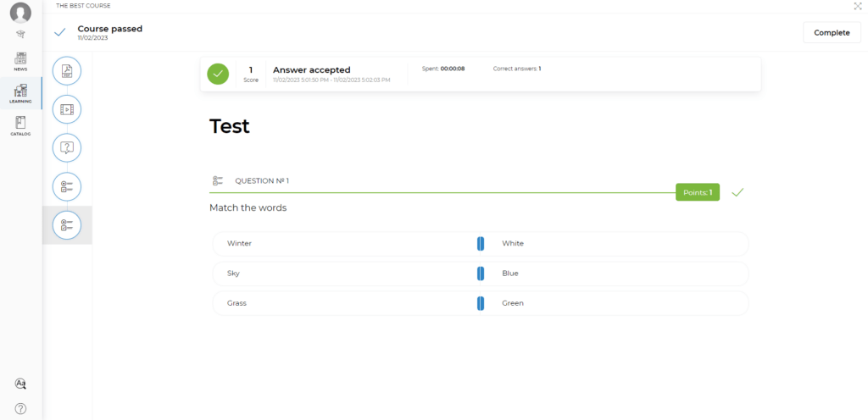
Task: Click the Match the words prompt
Action: pos(248,207)
